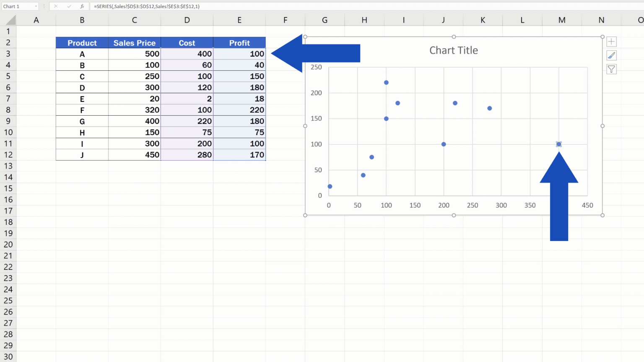Select row header 7
Screen dimensions: 644x362
[8, 98]
